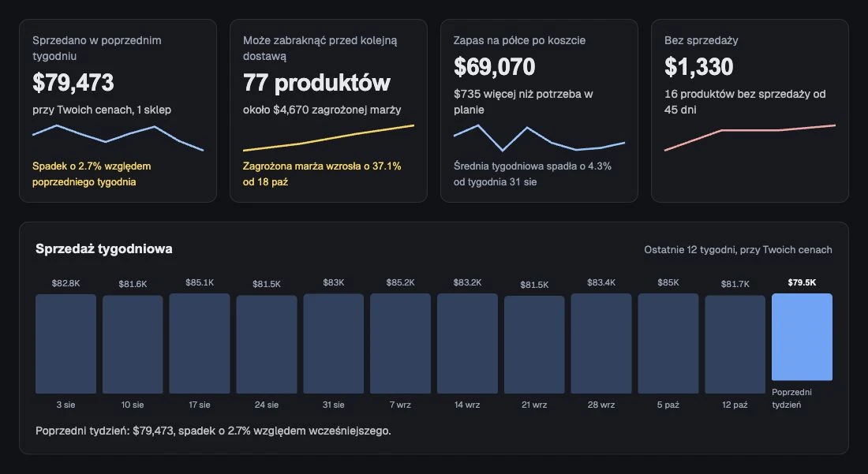Click the pink sparkline in Bez sprzedaży card

pos(750,138)
